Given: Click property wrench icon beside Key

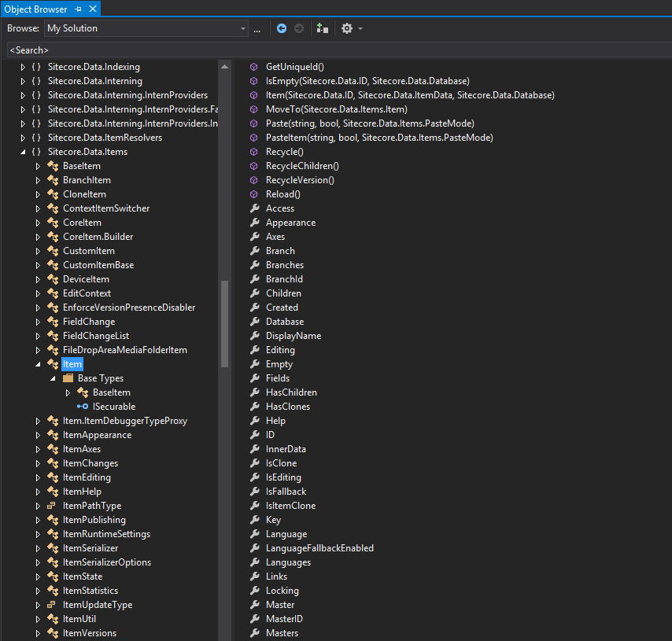Looking at the screenshot, I should click(x=255, y=520).
